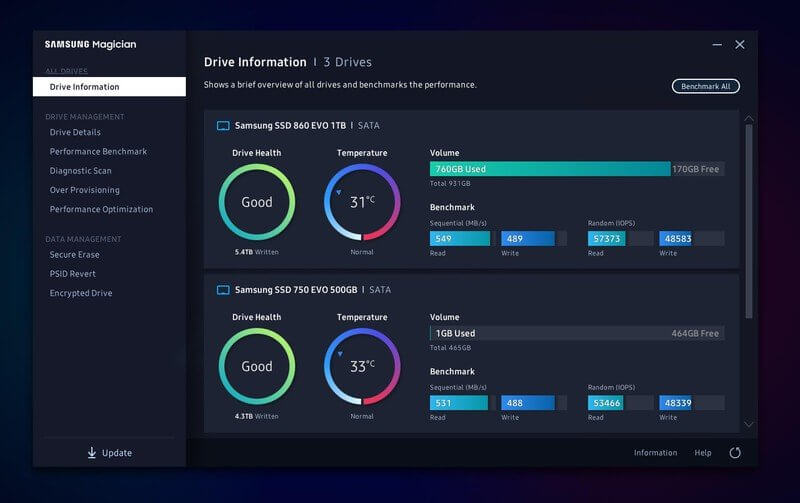Click the 4.3TB Written text

[x=257, y=416]
